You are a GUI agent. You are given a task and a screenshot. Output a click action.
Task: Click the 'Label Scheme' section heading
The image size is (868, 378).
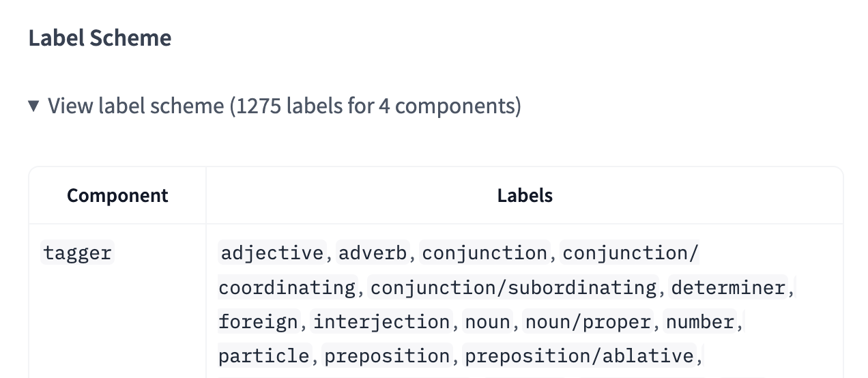(x=100, y=38)
